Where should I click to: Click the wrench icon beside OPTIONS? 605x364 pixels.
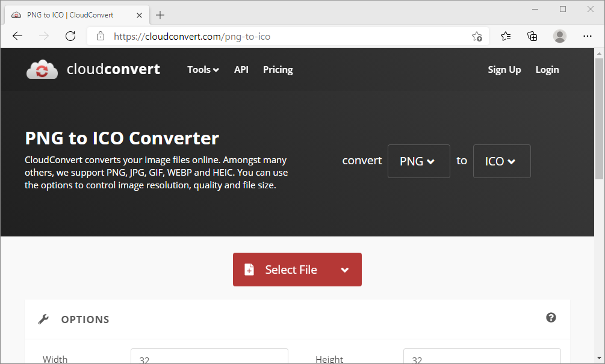[x=43, y=319]
